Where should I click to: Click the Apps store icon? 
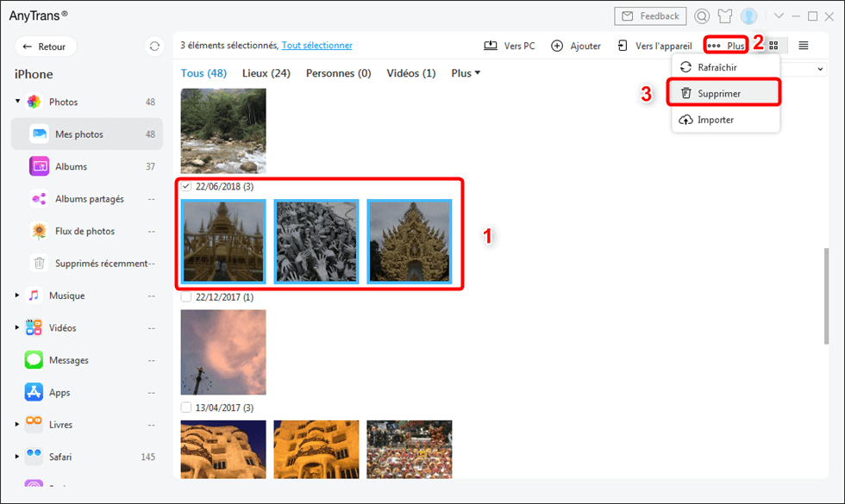34,392
